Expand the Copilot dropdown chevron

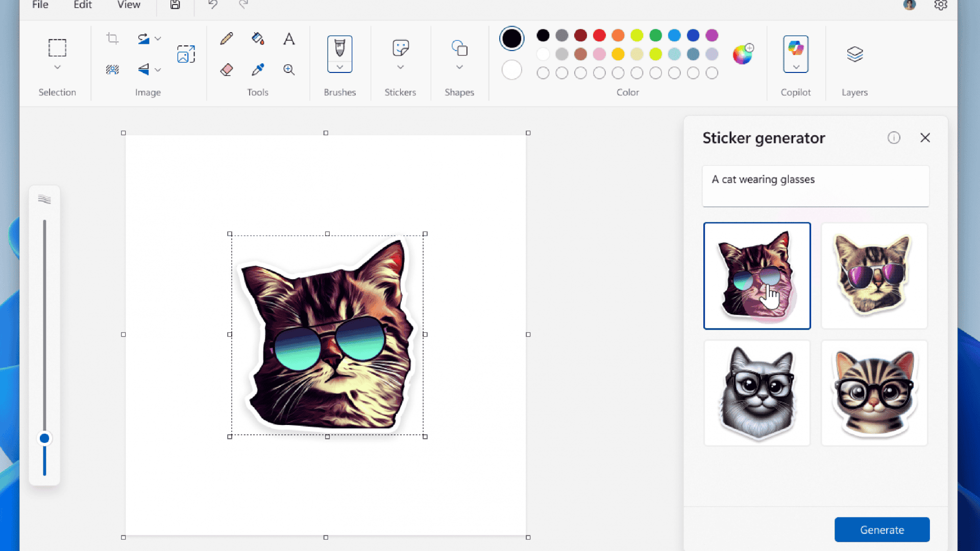tap(796, 67)
